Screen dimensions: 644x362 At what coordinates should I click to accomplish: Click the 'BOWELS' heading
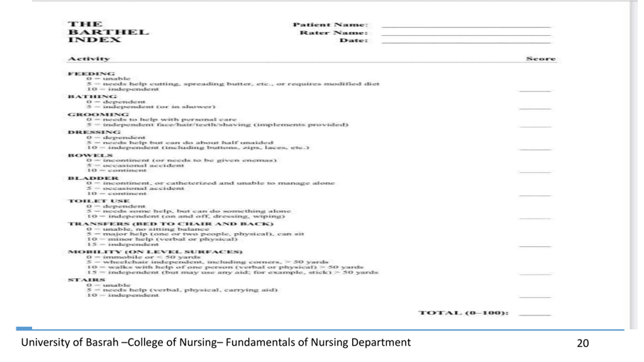pos(90,155)
